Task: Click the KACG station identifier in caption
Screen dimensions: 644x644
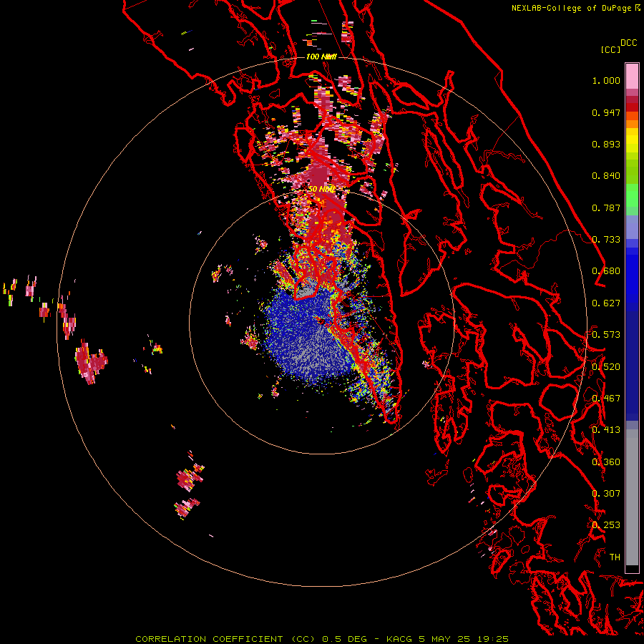Action: [x=399, y=639]
